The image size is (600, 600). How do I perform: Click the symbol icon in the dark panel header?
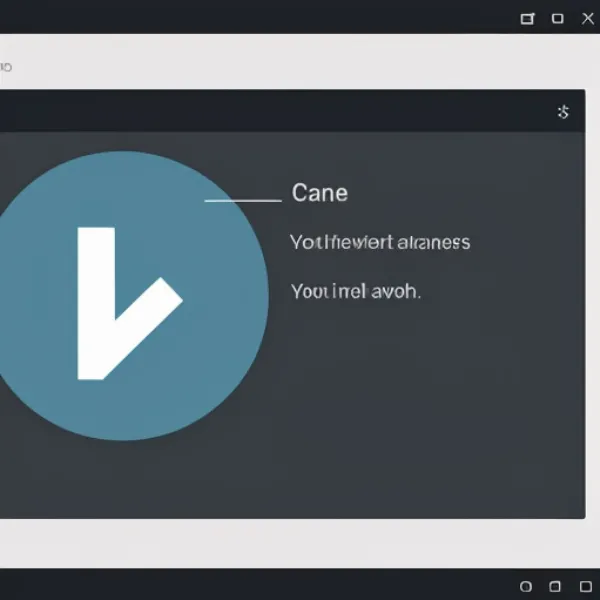pyautogui.click(x=563, y=112)
